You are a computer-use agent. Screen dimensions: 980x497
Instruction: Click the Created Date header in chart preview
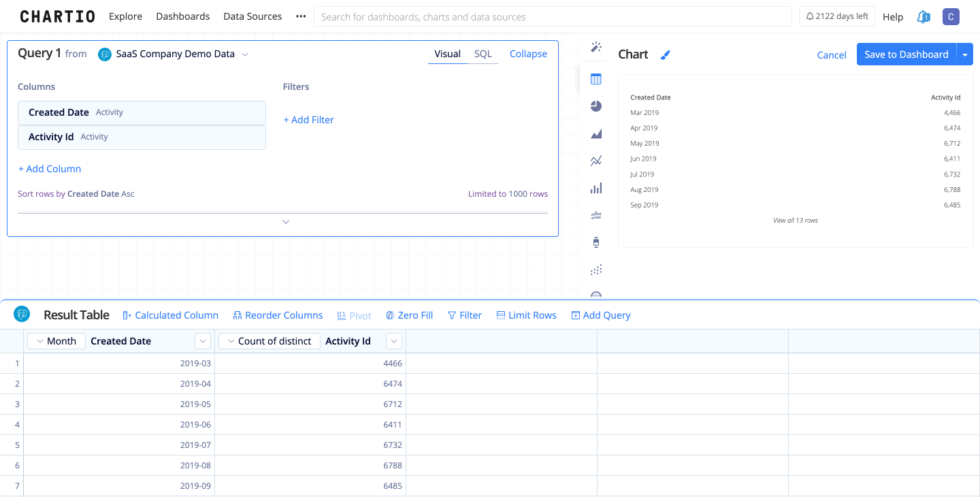pos(651,97)
